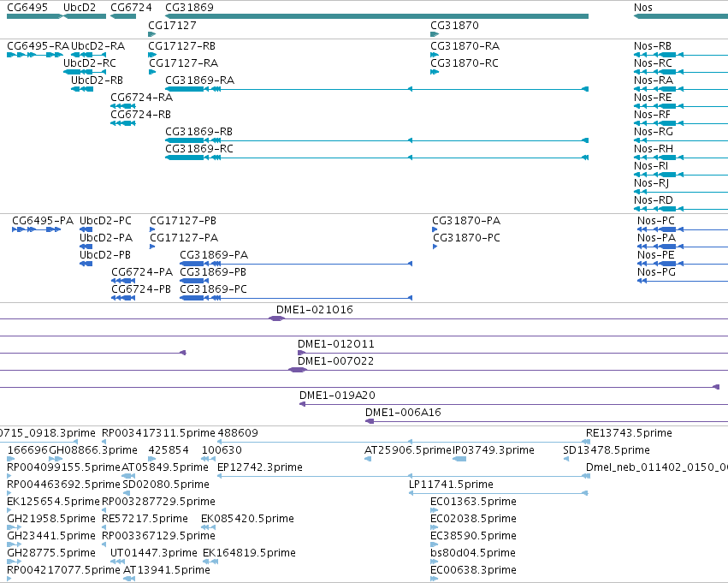Select EST GH08866.3prime
This screenshot has width=728, height=583.
93,450
